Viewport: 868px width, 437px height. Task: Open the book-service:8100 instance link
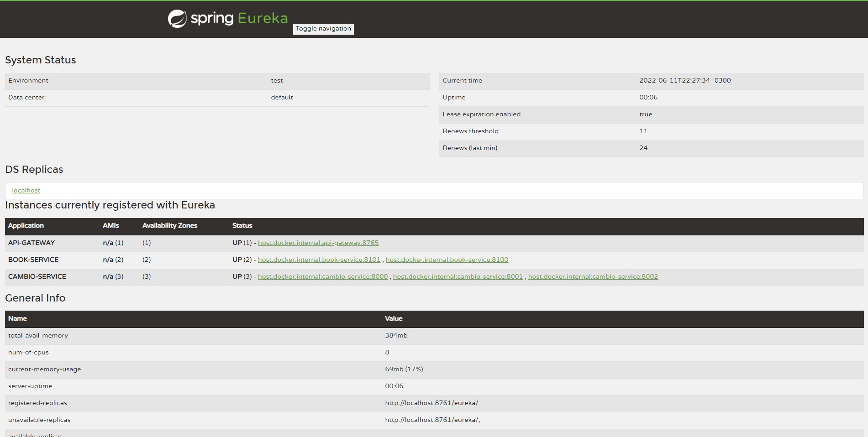(447, 260)
